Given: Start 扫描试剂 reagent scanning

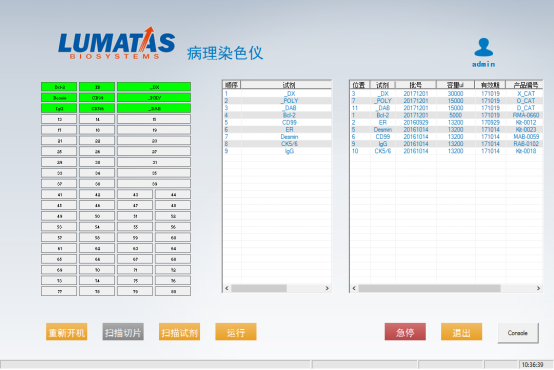Looking at the screenshot, I should [179, 332].
